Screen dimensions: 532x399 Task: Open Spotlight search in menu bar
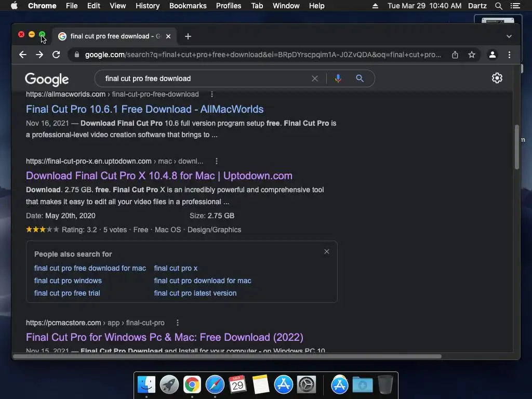point(498,6)
